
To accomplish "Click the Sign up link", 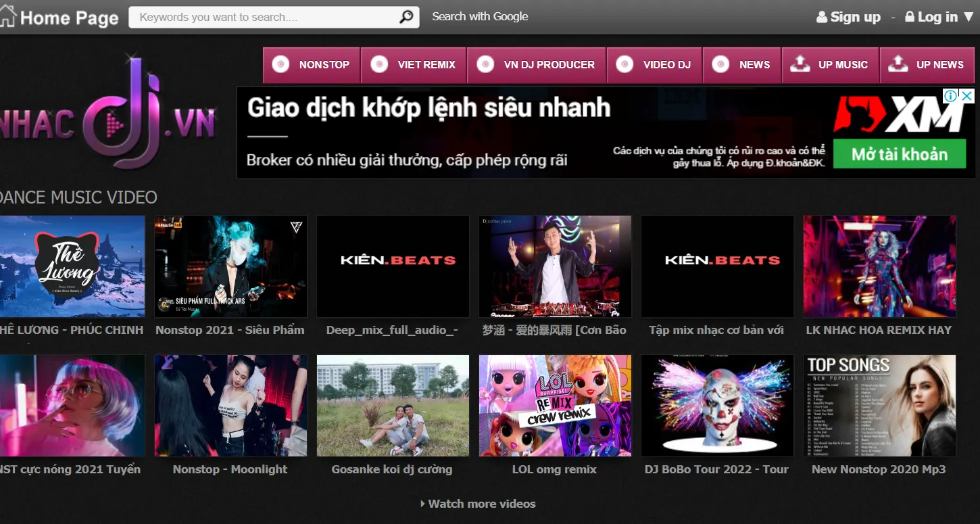I will [x=856, y=17].
